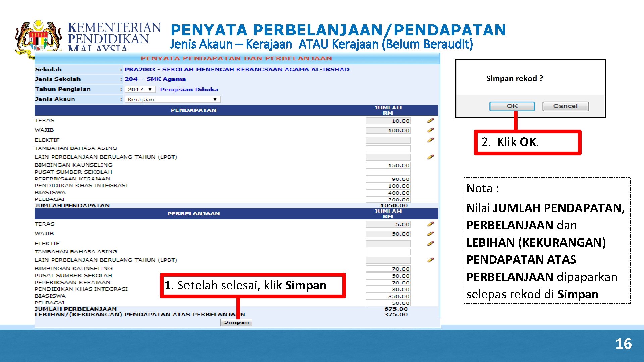Image resolution: width=644 pixels, height=362 pixels.
Task: Open the Tahun Pengisian 2017 dropdown
Action: (x=140, y=89)
